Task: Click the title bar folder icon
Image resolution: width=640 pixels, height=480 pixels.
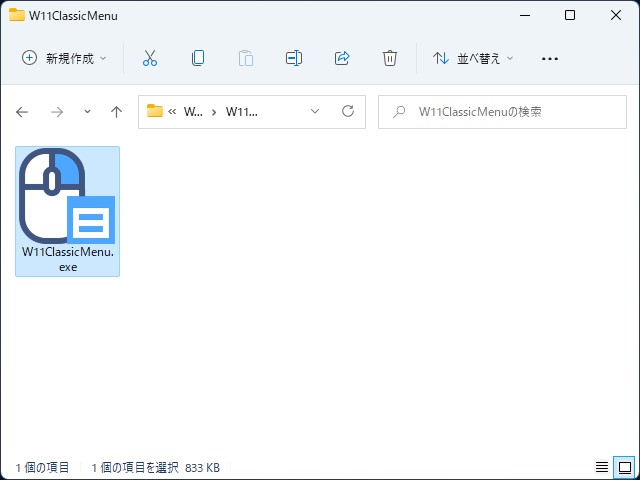Action: click(x=16, y=15)
